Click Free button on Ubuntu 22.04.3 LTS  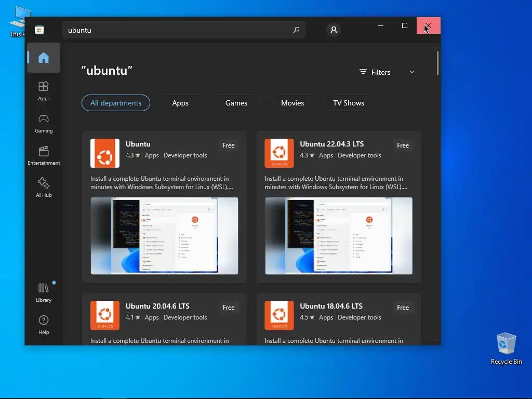403,145
